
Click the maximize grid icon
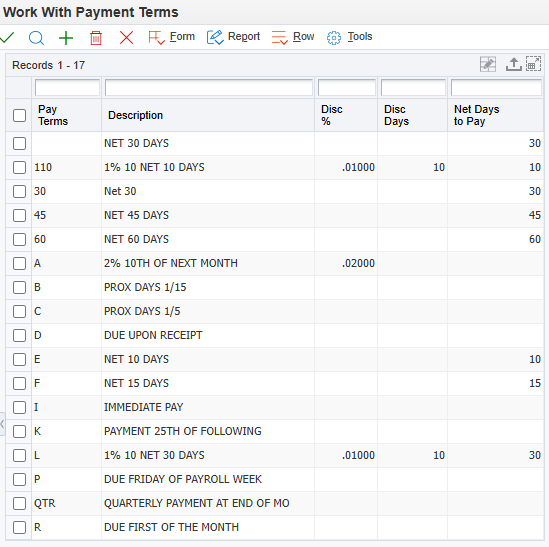[x=534, y=64]
